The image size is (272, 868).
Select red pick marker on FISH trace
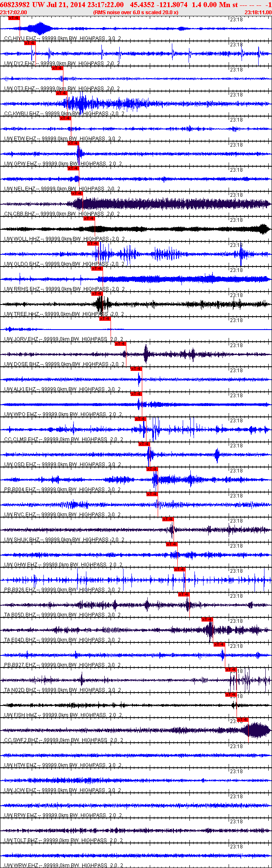231,695
